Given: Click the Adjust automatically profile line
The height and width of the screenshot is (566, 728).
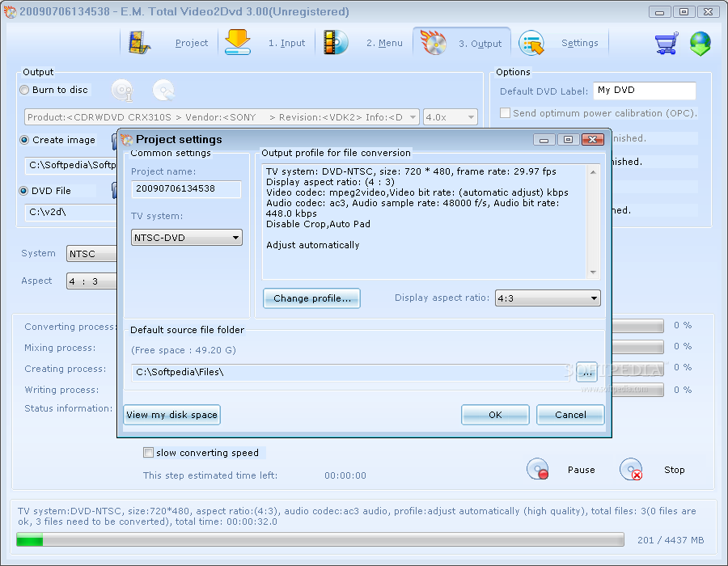Looking at the screenshot, I should click(x=312, y=245).
